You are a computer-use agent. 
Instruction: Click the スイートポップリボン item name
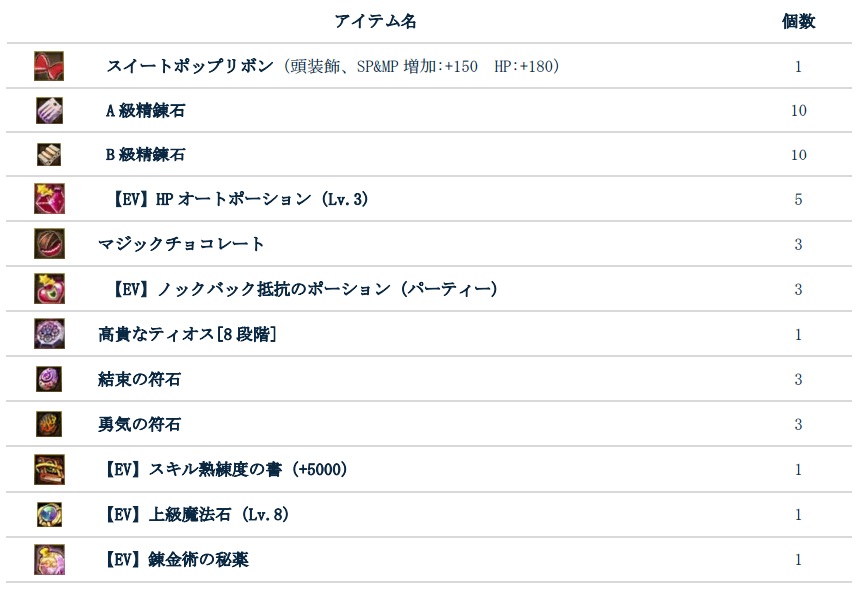coord(190,66)
